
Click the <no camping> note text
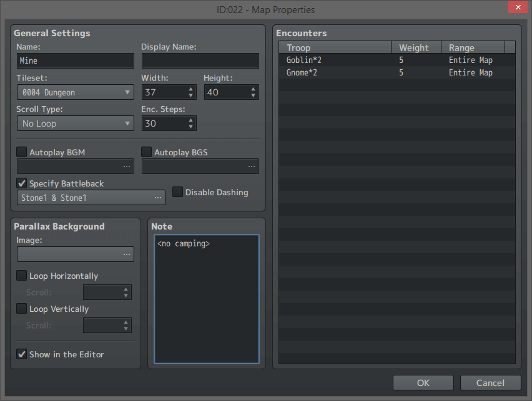coord(184,244)
